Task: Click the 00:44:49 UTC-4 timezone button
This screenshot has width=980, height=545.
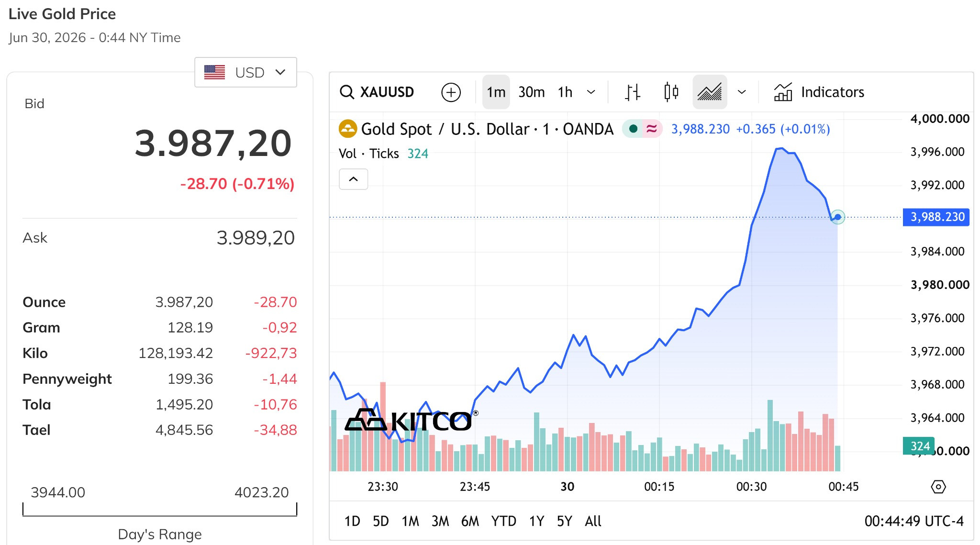Action: click(914, 521)
